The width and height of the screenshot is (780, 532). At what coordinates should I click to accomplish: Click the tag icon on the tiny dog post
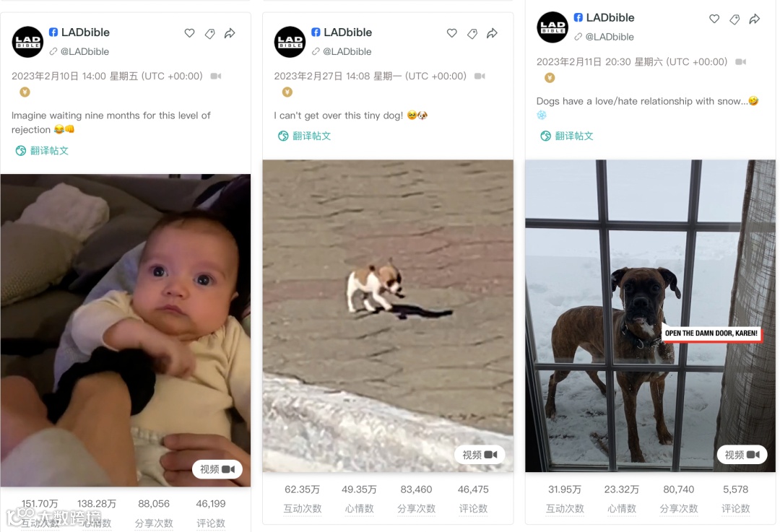coord(472,33)
